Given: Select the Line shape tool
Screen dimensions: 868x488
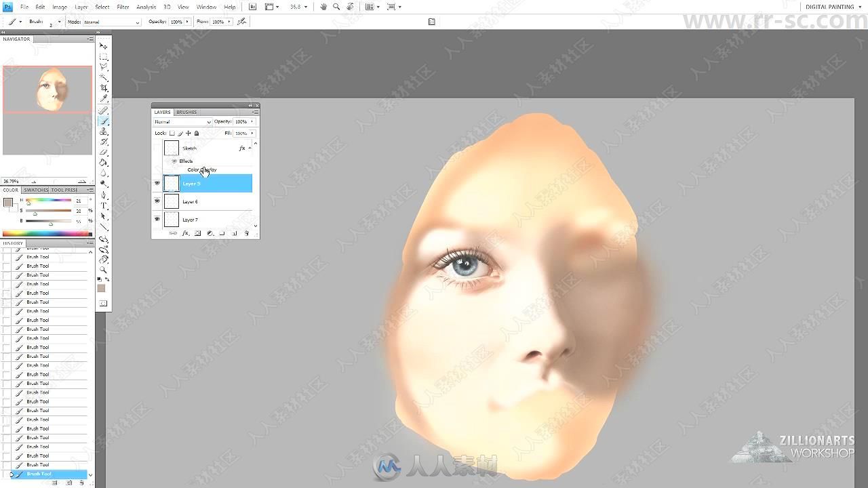Looking at the screenshot, I should coord(104,226).
